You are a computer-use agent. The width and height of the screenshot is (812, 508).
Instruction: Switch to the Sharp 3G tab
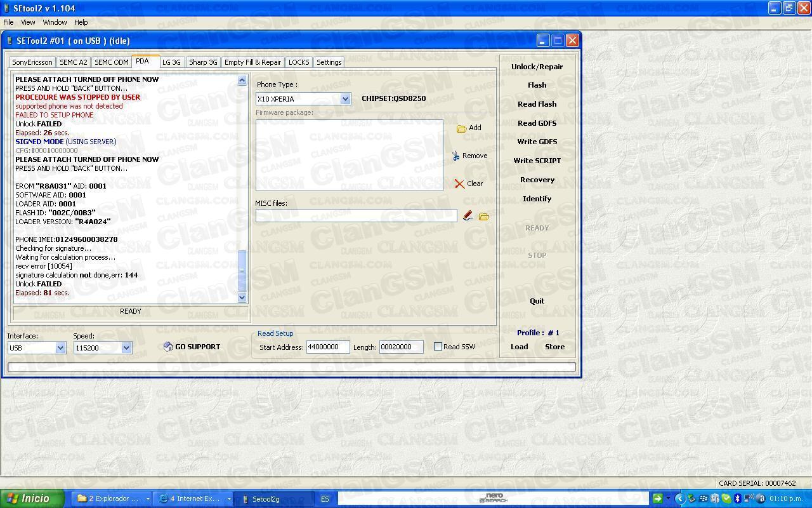click(x=203, y=62)
